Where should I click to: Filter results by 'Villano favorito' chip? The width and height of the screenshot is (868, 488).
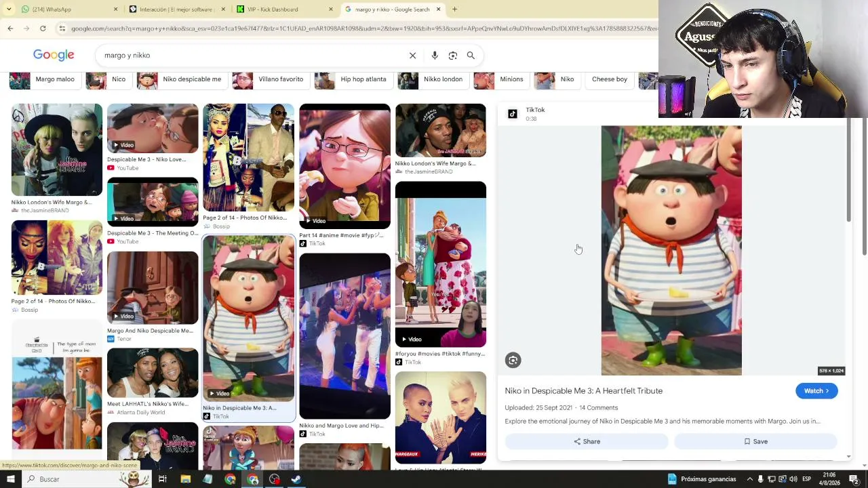click(x=270, y=79)
